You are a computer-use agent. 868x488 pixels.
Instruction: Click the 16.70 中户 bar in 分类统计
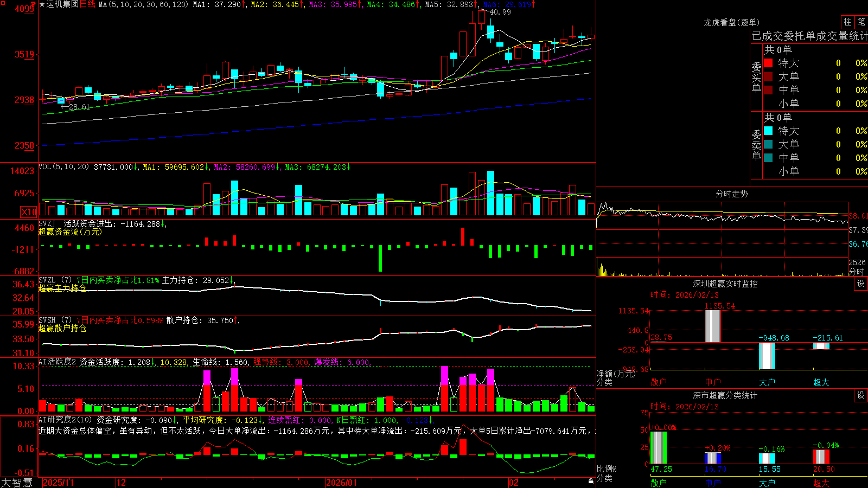712,458
